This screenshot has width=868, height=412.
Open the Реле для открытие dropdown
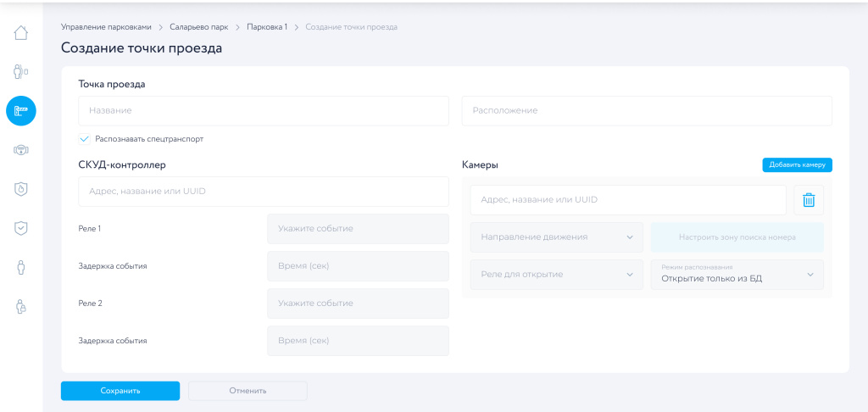[x=556, y=275]
